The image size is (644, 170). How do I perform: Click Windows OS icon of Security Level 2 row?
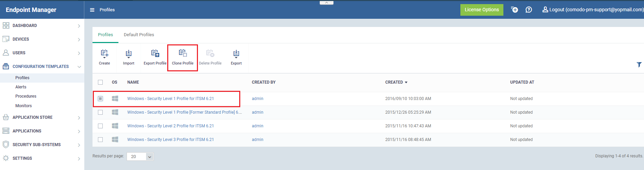tap(115, 126)
